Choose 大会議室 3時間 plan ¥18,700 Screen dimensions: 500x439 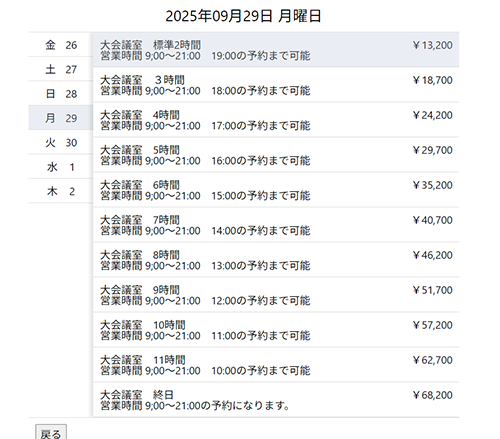(276, 85)
